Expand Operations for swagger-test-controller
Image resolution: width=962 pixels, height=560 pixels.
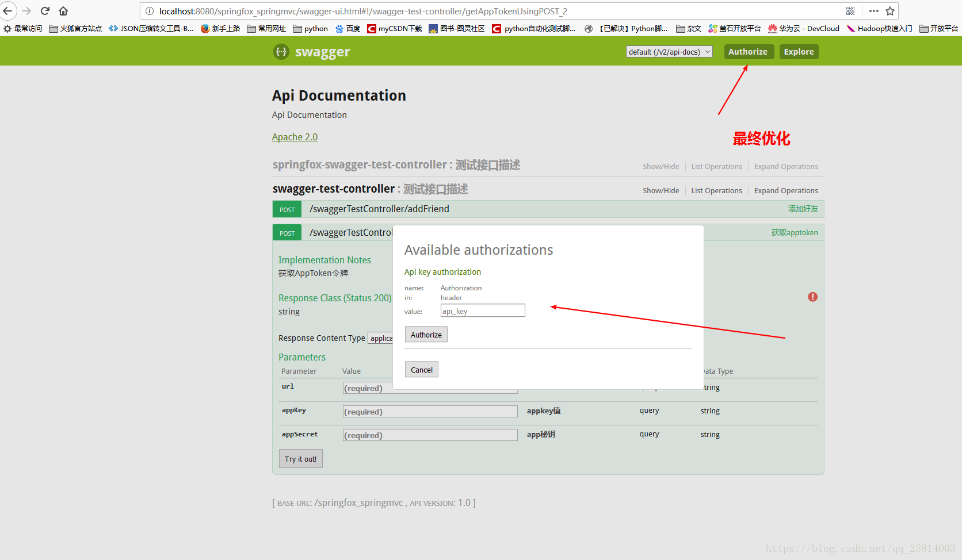pos(786,191)
